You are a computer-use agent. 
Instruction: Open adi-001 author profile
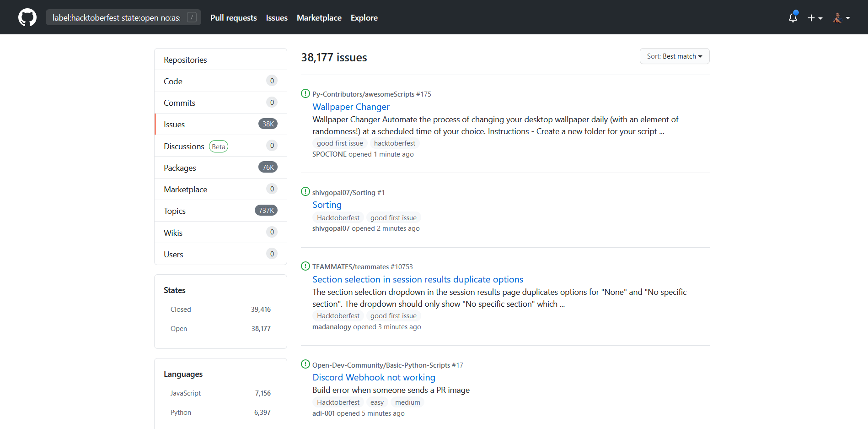pos(324,413)
